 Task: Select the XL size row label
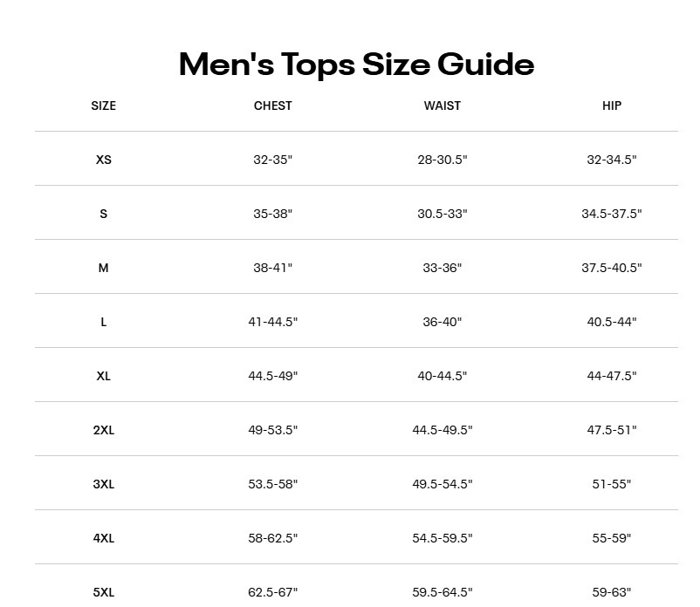click(x=104, y=376)
